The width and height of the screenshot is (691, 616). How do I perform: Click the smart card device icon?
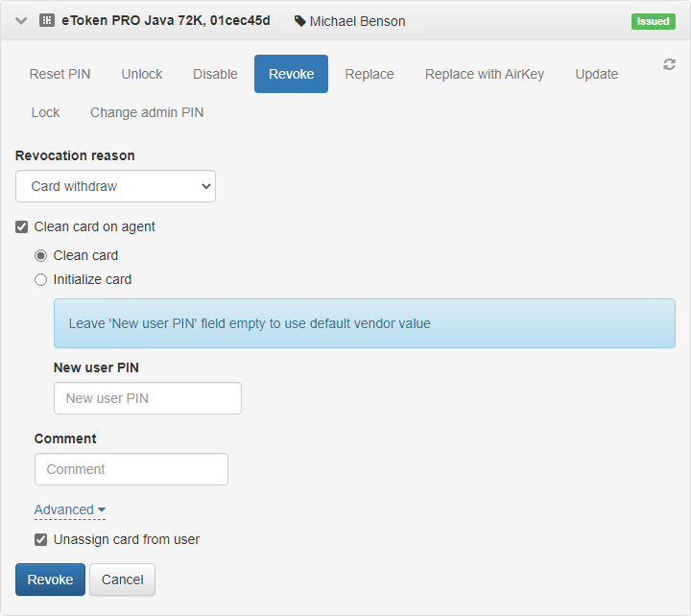point(47,20)
